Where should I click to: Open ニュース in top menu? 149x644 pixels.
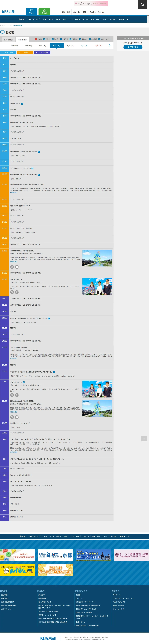tap(76, 12)
